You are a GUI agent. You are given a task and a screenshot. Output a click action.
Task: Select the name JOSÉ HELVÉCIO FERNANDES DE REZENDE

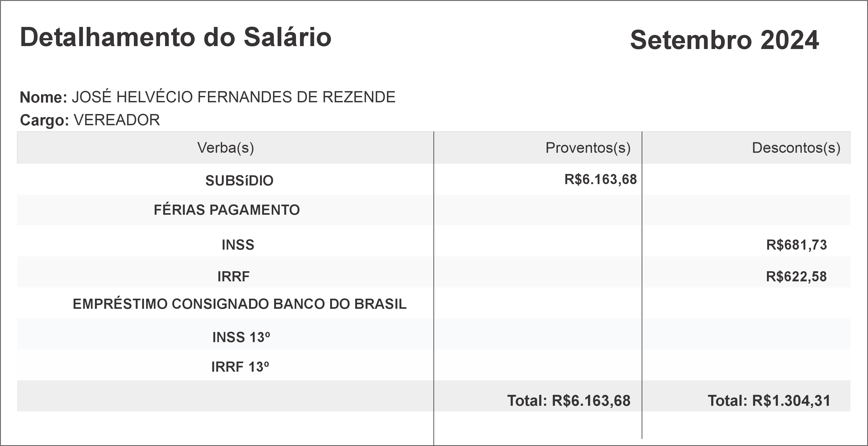[233, 97]
